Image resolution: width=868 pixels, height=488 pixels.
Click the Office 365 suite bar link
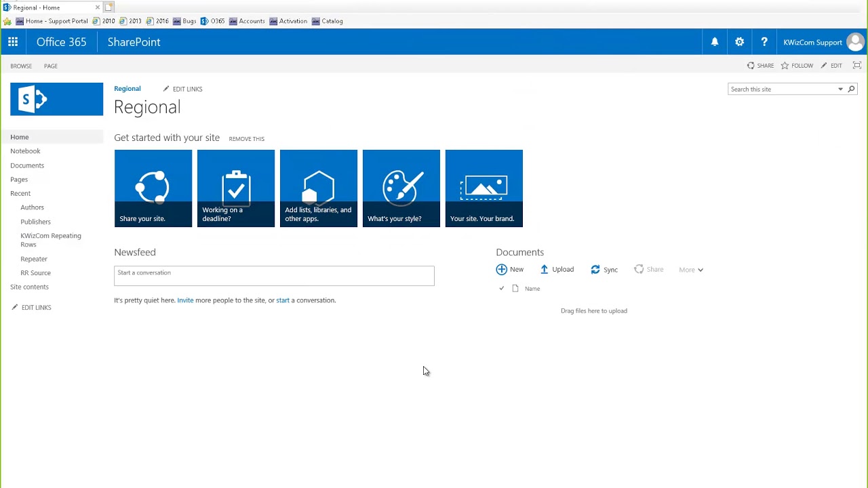tap(62, 42)
